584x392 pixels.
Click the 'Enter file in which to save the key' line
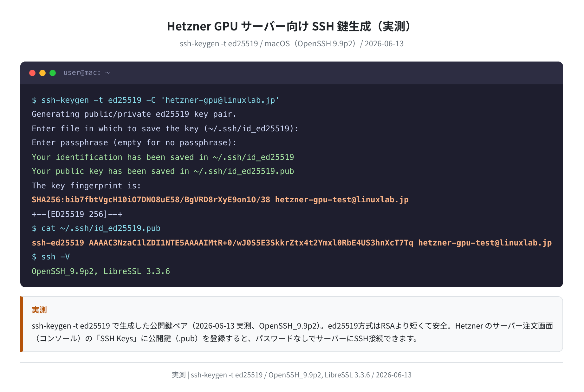coord(165,128)
